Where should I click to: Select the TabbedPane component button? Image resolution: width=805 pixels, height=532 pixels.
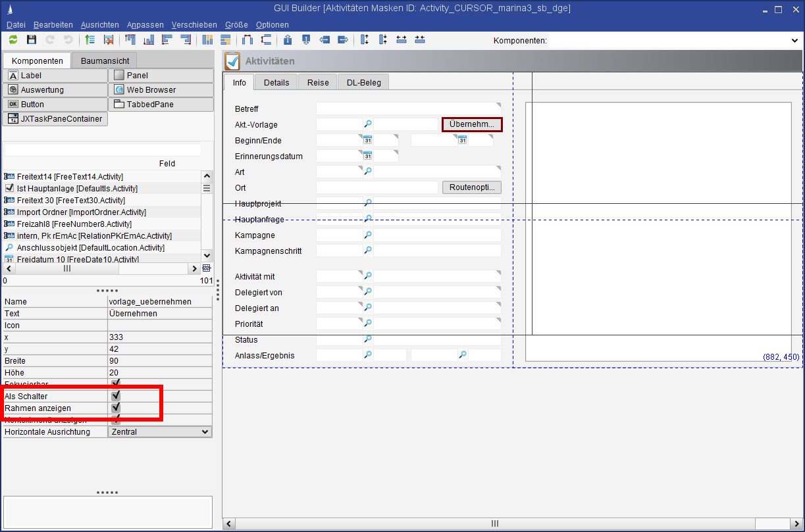[161, 104]
